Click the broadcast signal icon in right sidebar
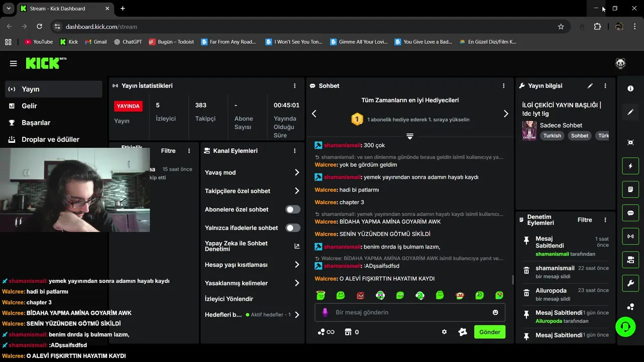644x362 pixels. click(630, 236)
